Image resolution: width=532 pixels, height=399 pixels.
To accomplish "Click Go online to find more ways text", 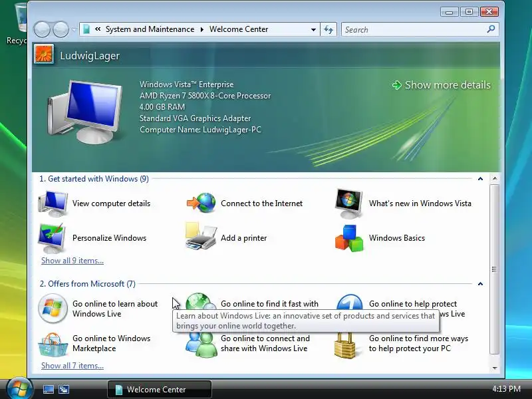I will 418,343.
